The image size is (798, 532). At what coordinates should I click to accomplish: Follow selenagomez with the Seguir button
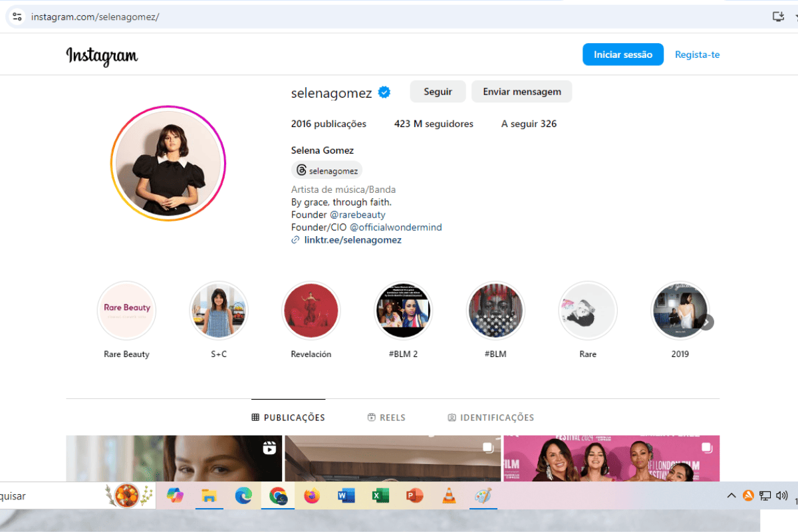[438, 92]
